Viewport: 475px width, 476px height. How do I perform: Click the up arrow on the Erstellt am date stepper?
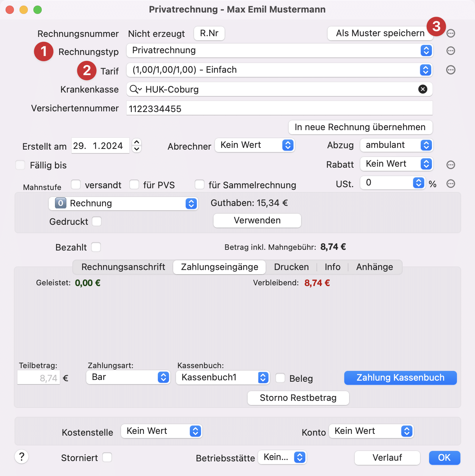point(137,142)
